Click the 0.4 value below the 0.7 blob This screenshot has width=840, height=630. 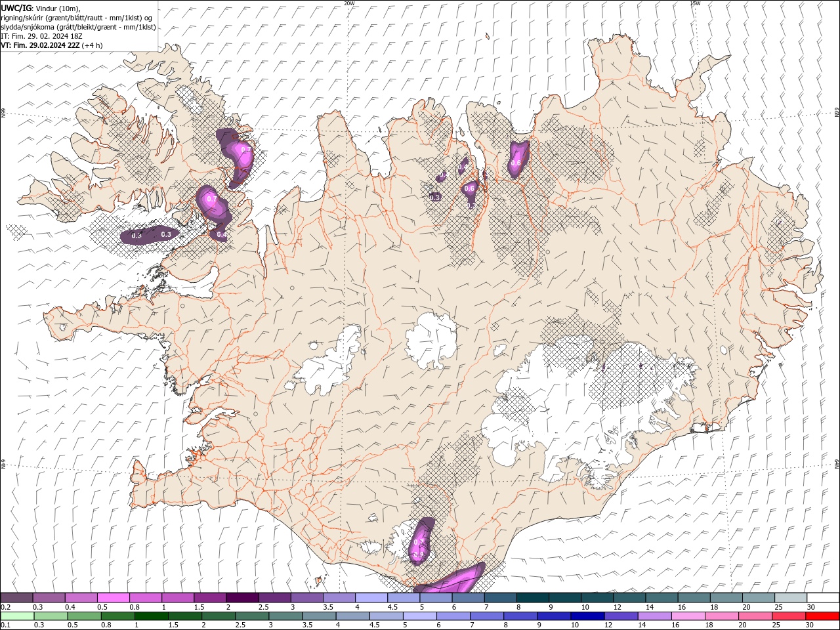tap(221, 234)
